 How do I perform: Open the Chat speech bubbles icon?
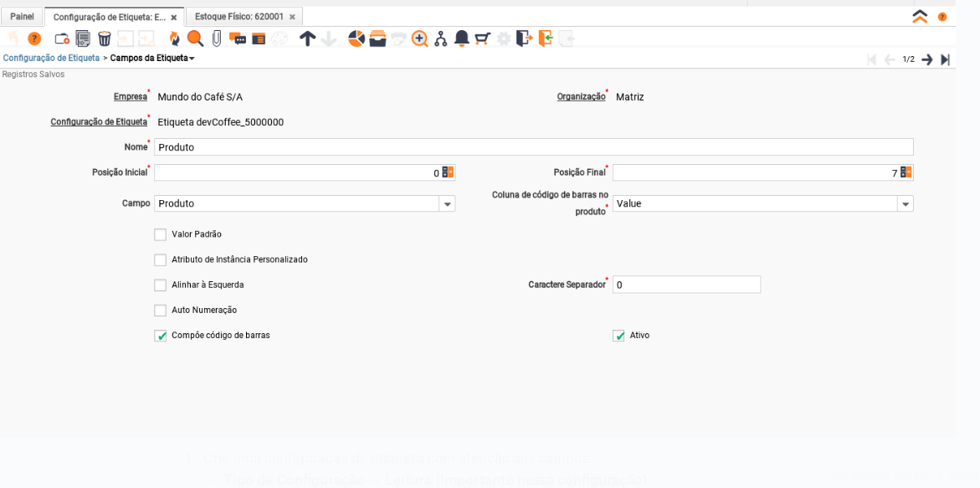tap(238, 39)
